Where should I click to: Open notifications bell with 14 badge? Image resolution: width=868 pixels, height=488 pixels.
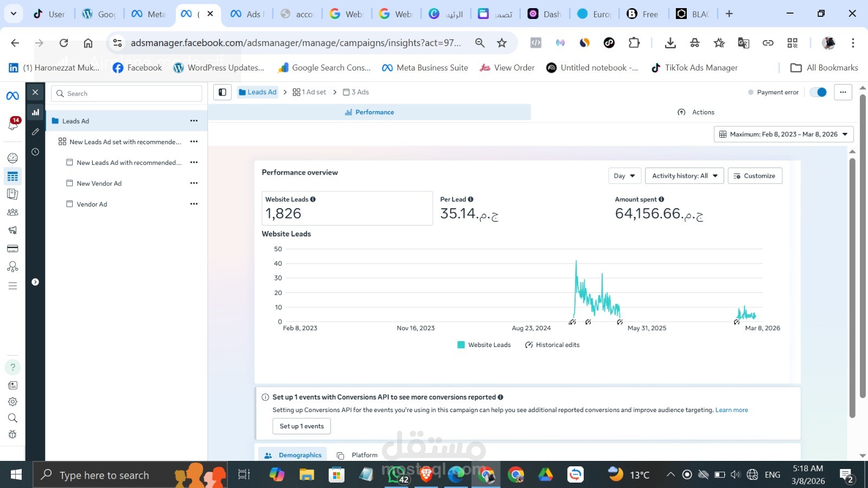coord(13,124)
